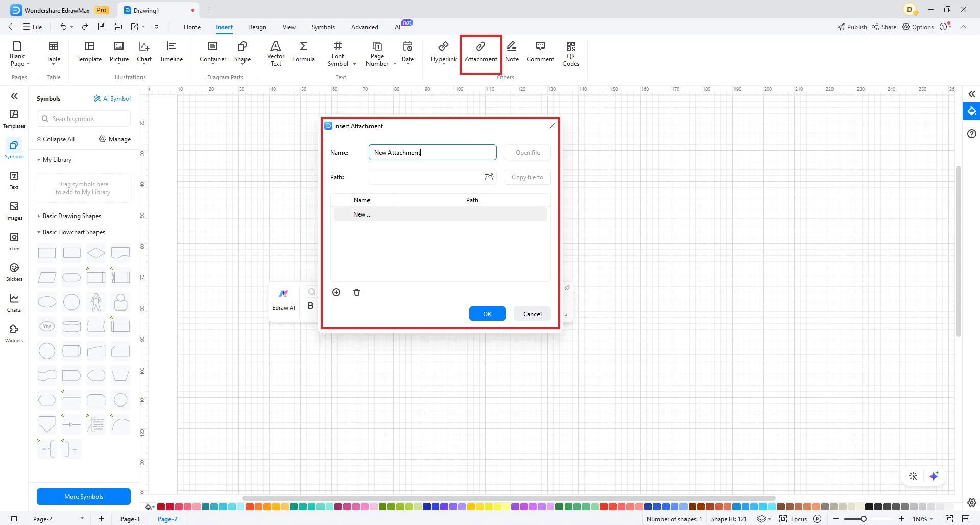Click Publish in top right

(852, 27)
